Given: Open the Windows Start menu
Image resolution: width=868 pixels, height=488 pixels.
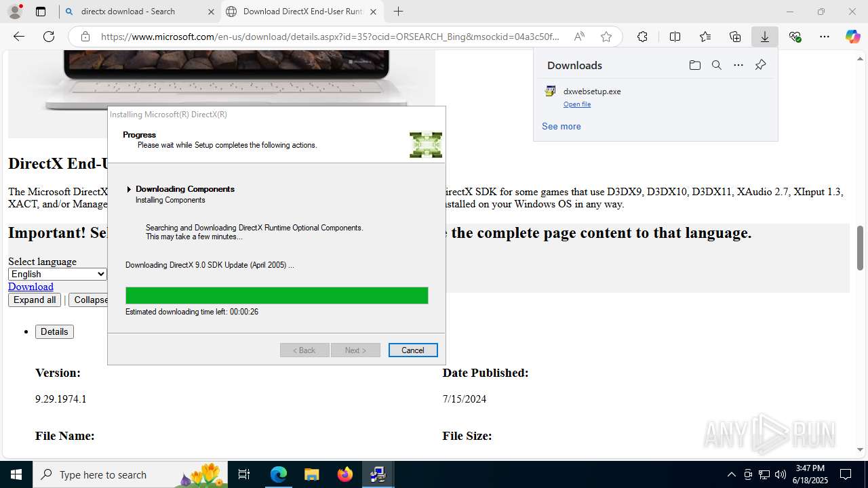Looking at the screenshot, I should pyautogui.click(x=16, y=474).
